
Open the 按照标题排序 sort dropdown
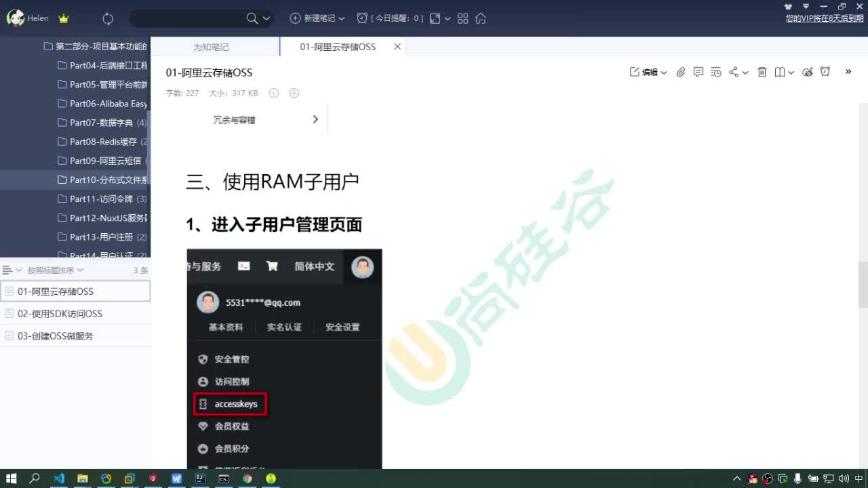[56, 270]
